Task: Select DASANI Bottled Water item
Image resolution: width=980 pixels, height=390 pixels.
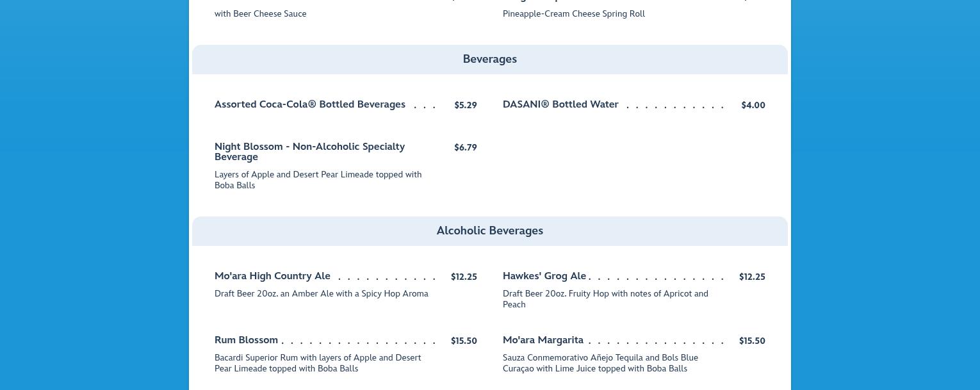Action: click(560, 105)
